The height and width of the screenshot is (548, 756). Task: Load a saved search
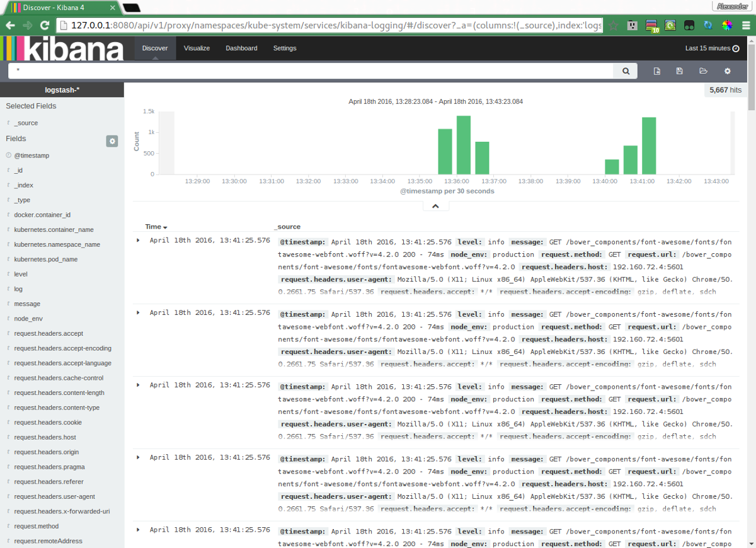[703, 71]
